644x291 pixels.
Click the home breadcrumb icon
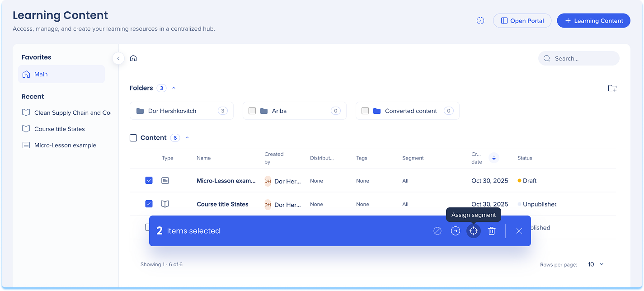pyautogui.click(x=133, y=58)
